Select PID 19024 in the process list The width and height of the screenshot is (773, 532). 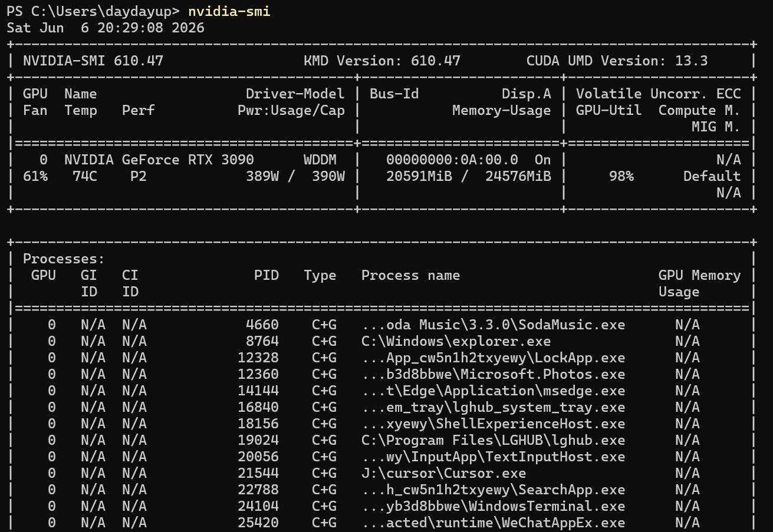click(x=258, y=440)
